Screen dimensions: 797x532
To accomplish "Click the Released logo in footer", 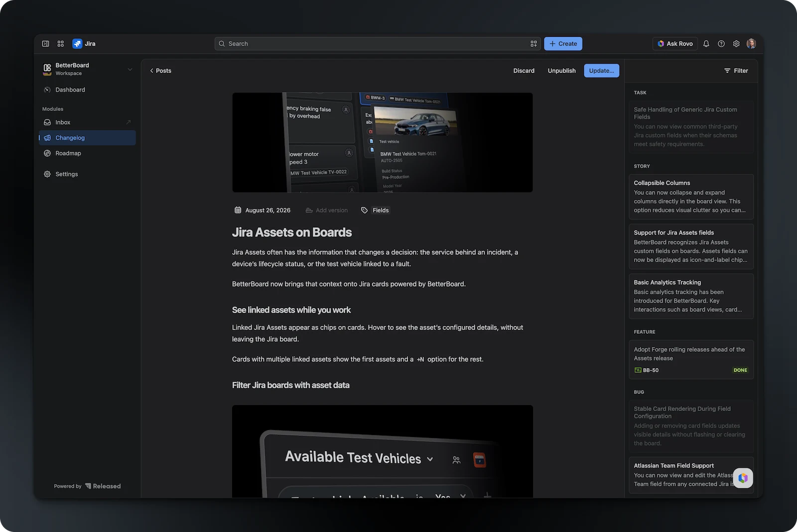I will [103, 486].
